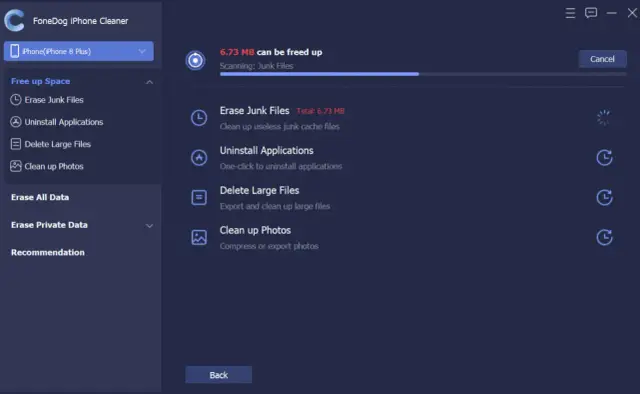
Task: Click 'One-click to uninstall applications' description
Action: point(281,166)
